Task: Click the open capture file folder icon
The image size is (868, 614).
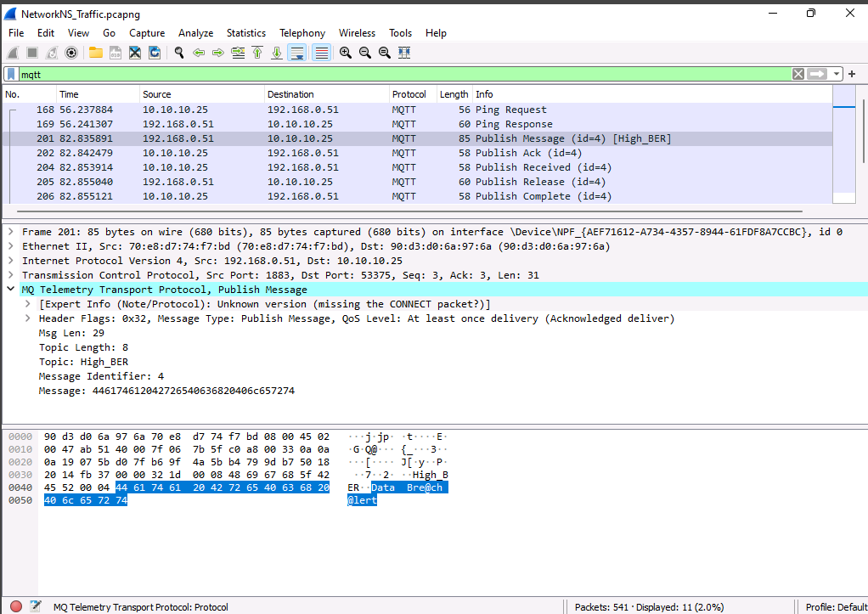Action: [x=95, y=53]
